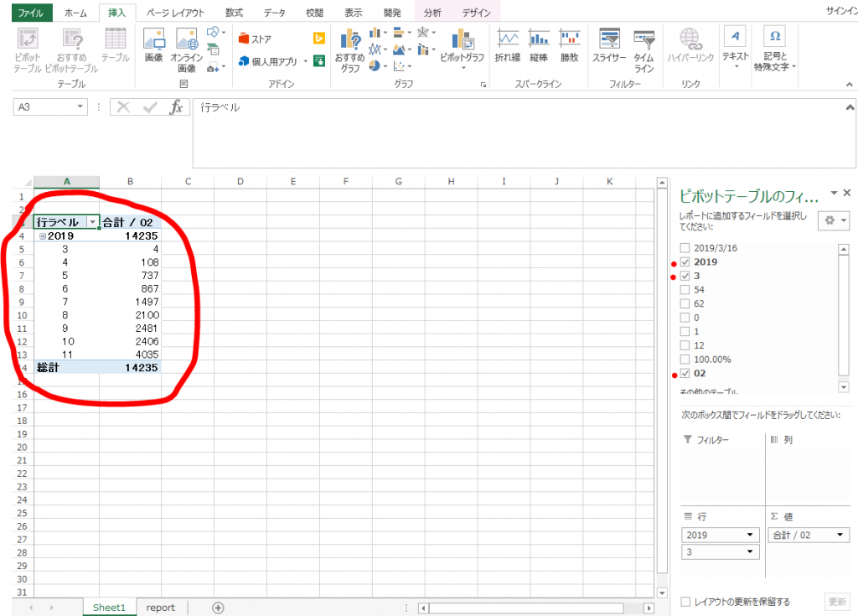
Task: Click the Bing Maps add-in icon
Action: (319, 38)
